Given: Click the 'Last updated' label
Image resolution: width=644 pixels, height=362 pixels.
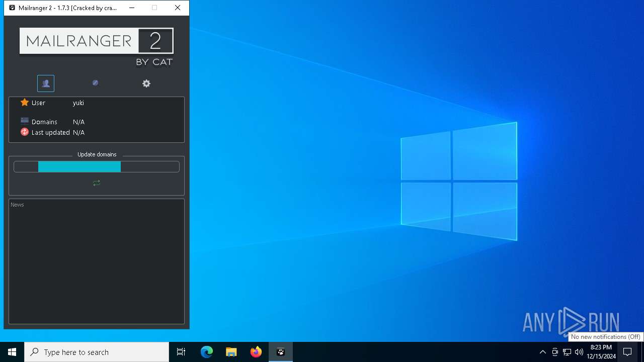Looking at the screenshot, I should click(50, 132).
